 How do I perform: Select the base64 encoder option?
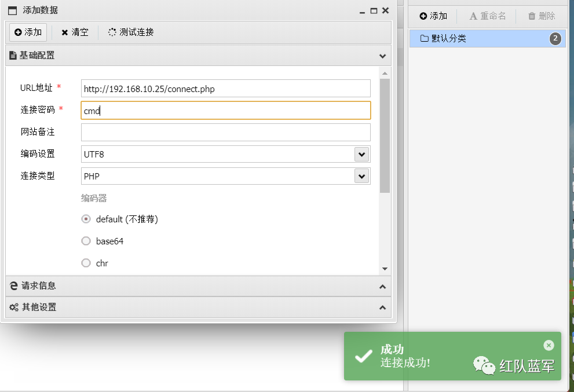86,241
